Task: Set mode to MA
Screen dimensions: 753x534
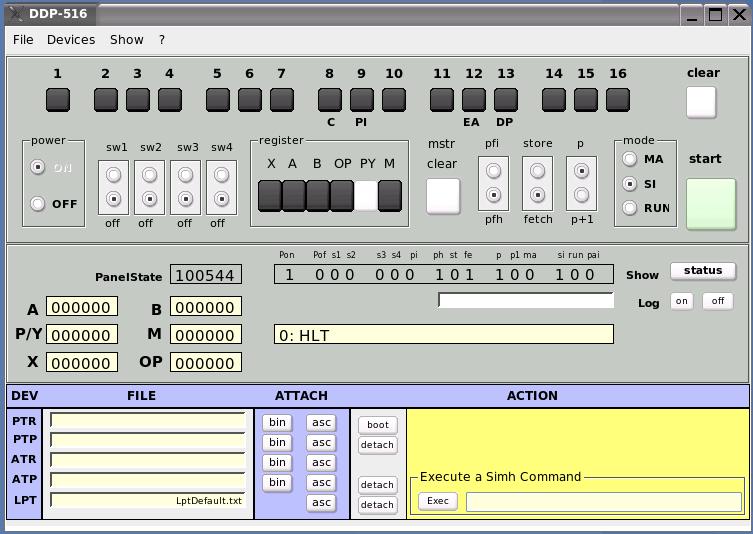Action: [630, 159]
